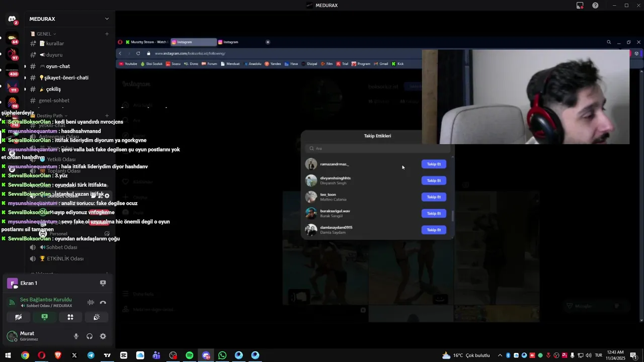Open WhatsApp from the taskbar

point(222,355)
